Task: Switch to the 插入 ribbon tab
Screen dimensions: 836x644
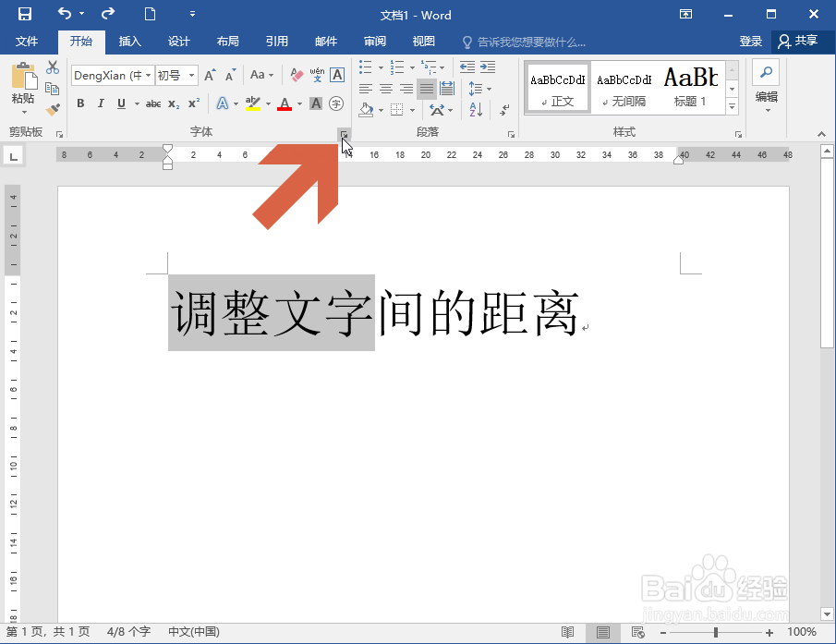Action: click(x=128, y=42)
